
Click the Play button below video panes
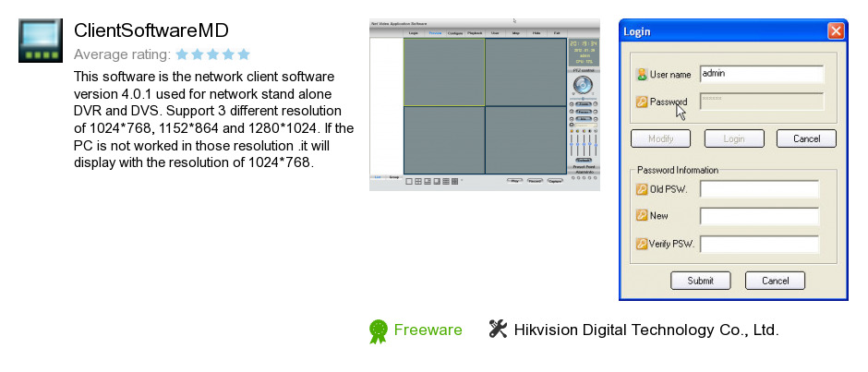click(515, 181)
